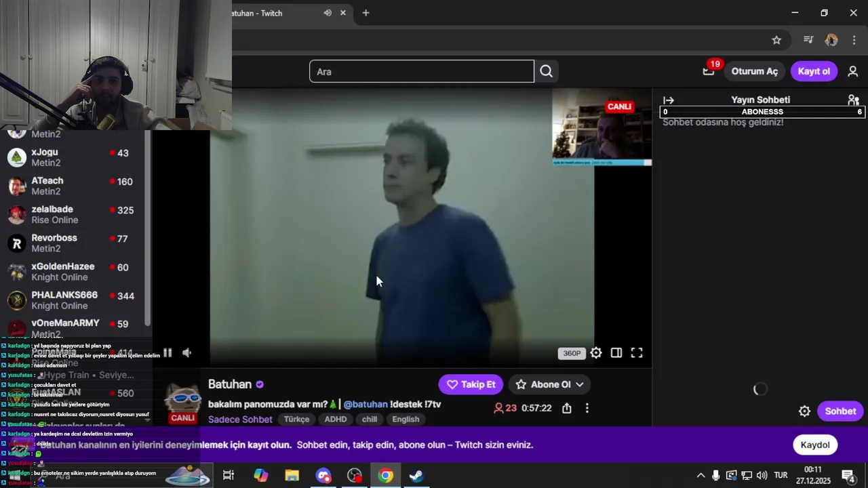Enter fullscreen on the video player
This screenshot has height=488, width=868.
[637, 352]
